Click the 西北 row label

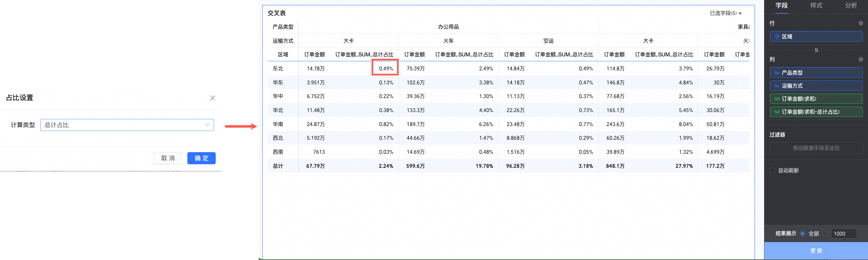(278, 138)
